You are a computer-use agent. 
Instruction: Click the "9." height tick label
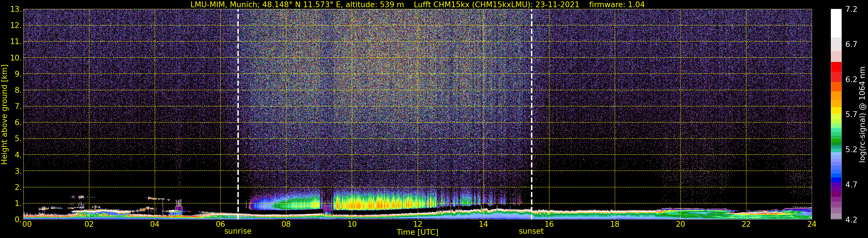[18, 74]
